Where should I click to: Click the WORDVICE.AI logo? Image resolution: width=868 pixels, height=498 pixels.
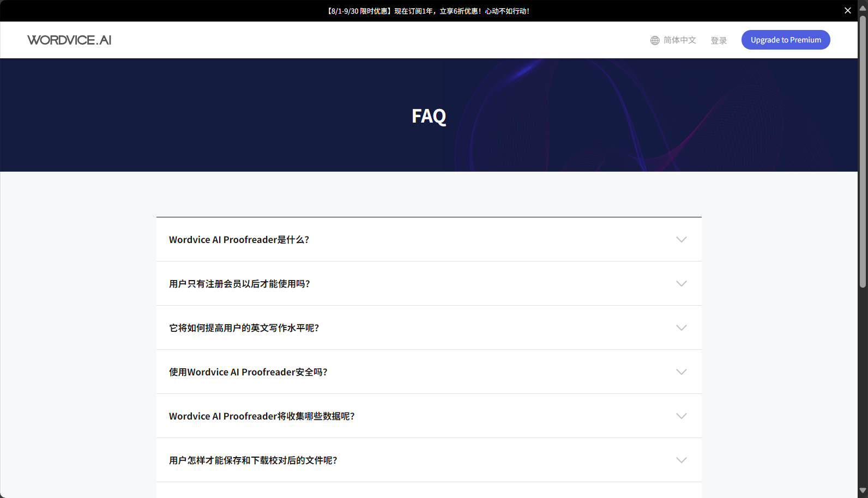coord(69,40)
